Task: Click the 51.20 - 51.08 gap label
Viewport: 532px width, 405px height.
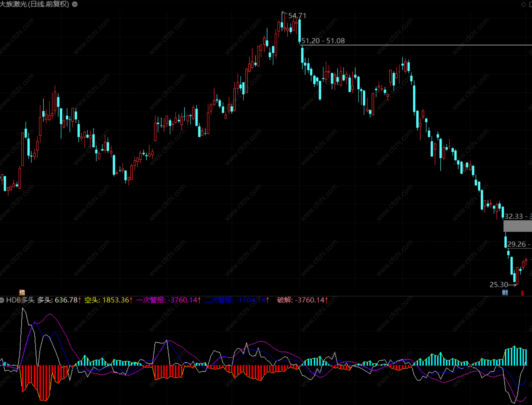Action: coord(323,41)
